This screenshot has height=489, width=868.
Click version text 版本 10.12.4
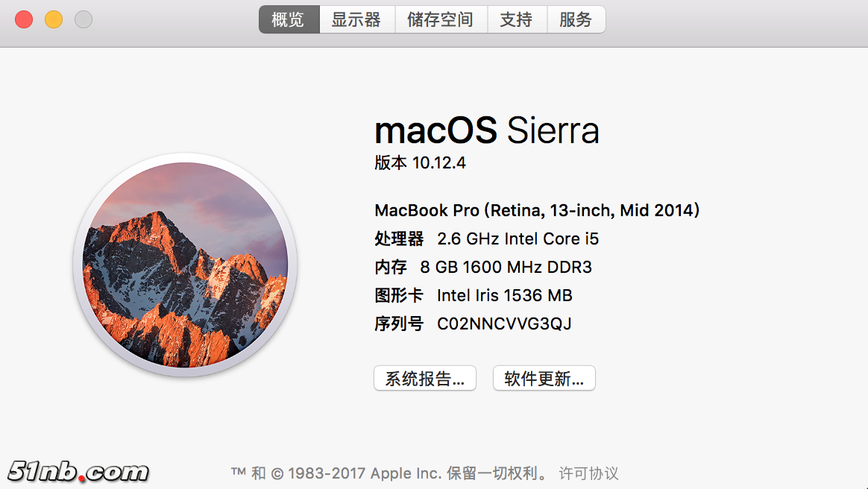[420, 163]
